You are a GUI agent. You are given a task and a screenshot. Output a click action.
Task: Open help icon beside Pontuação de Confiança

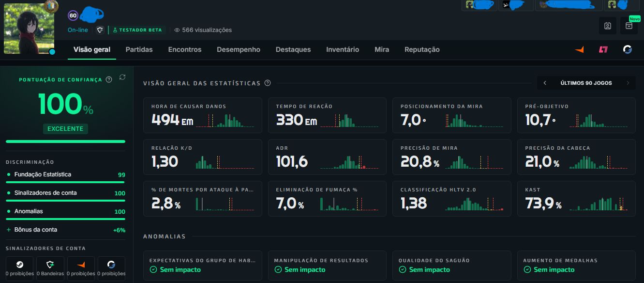click(x=109, y=79)
